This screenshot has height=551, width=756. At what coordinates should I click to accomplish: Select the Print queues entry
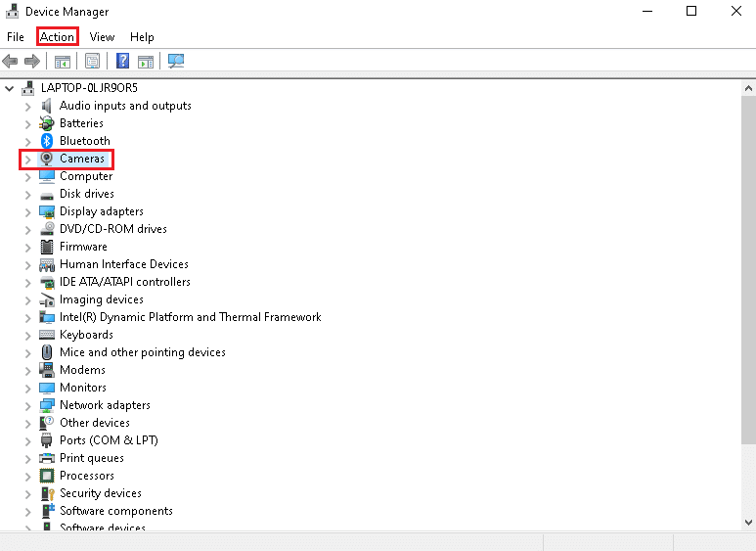pos(91,458)
